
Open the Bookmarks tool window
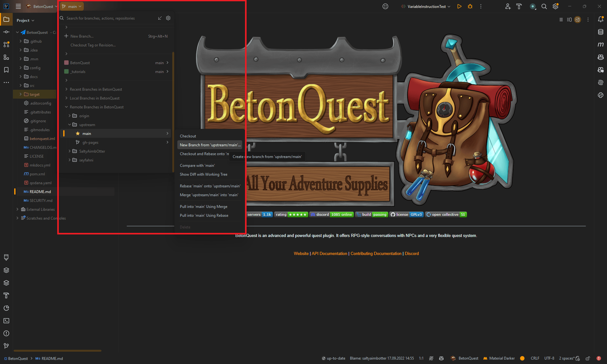[6, 70]
